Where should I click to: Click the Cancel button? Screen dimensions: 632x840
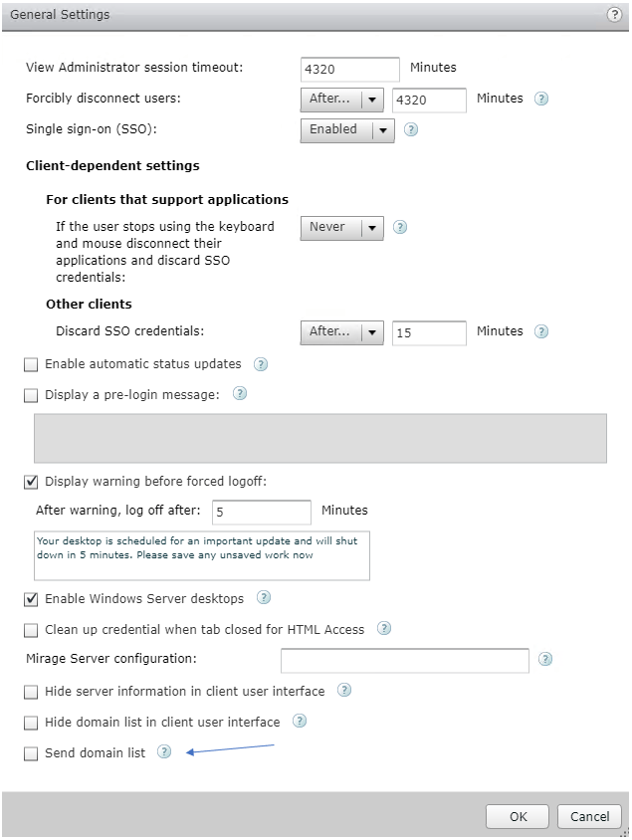pos(589,816)
